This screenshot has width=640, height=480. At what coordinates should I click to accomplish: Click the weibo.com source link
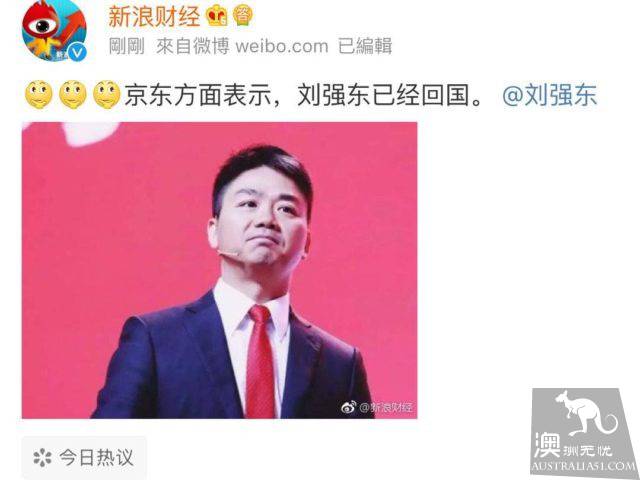tap(282, 46)
